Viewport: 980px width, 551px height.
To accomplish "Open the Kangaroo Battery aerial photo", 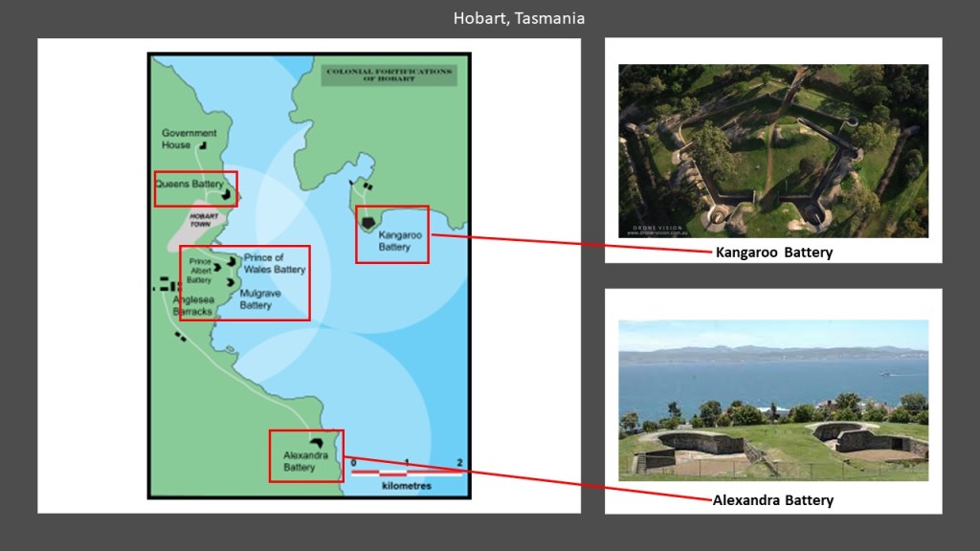I will coord(773,150).
